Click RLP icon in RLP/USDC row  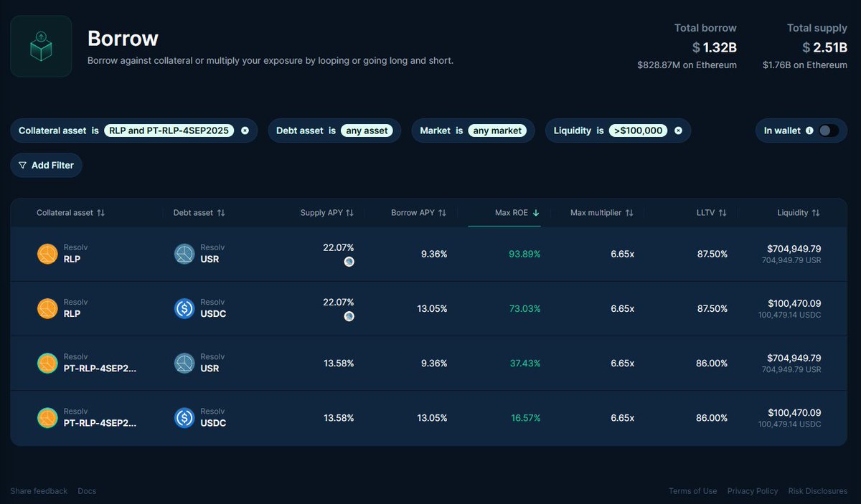pos(47,308)
